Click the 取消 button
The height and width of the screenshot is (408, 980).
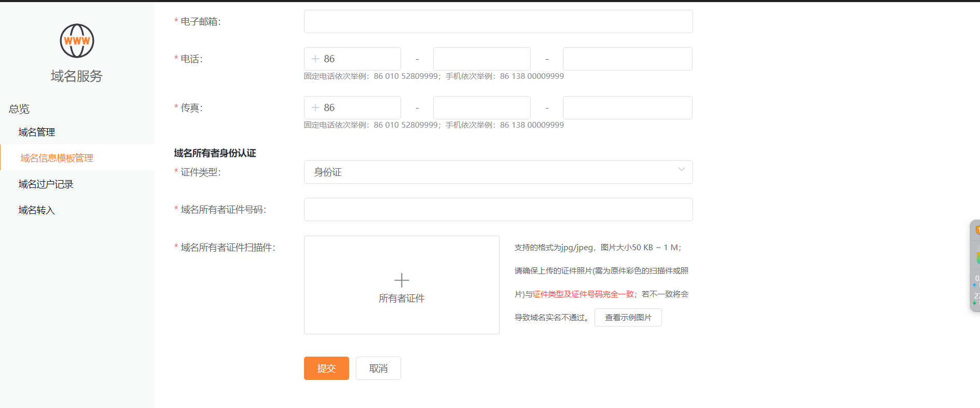(378, 369)
